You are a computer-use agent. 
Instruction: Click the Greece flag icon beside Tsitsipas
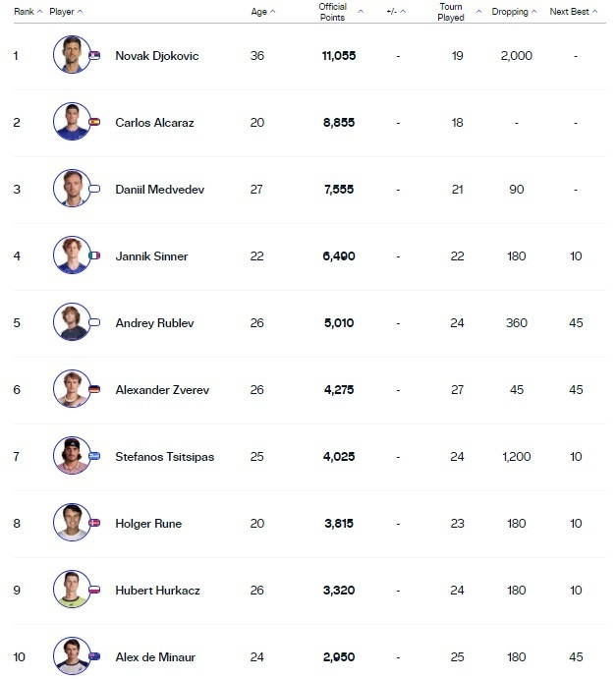[94, 456]
